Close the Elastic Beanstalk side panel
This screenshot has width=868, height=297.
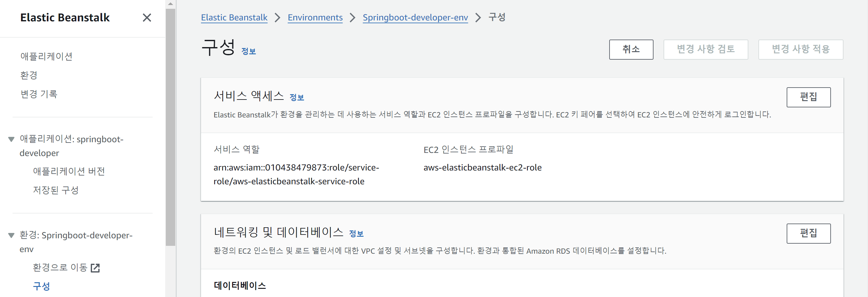[x=147, y=18]
